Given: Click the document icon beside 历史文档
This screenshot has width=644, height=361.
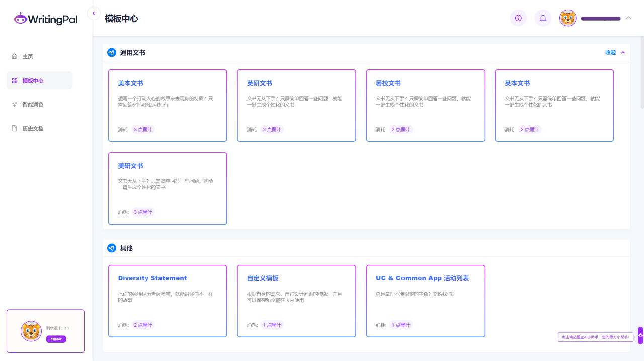Looking at the screenshot, I should click(x=15, y=129).
